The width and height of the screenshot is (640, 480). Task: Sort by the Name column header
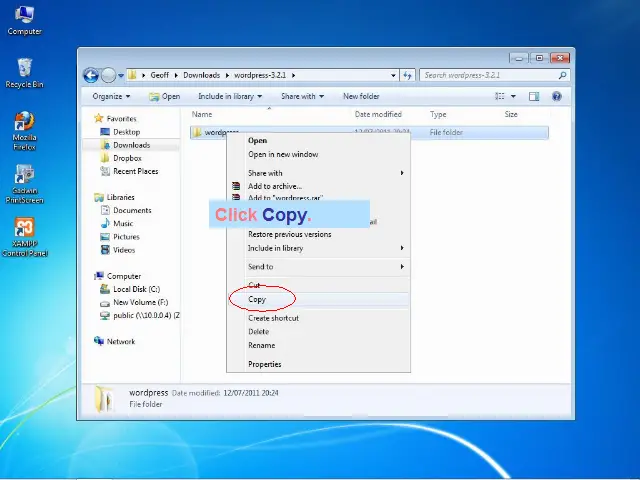(x=202, y=114)
